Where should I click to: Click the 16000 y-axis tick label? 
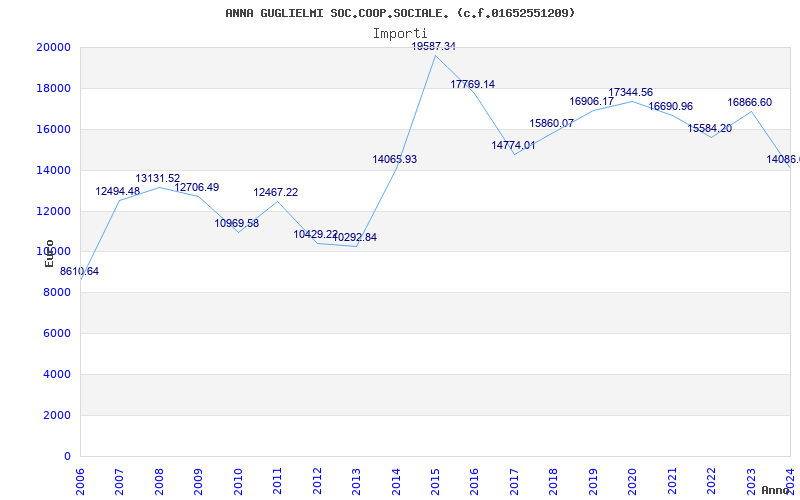coord(53,129)
